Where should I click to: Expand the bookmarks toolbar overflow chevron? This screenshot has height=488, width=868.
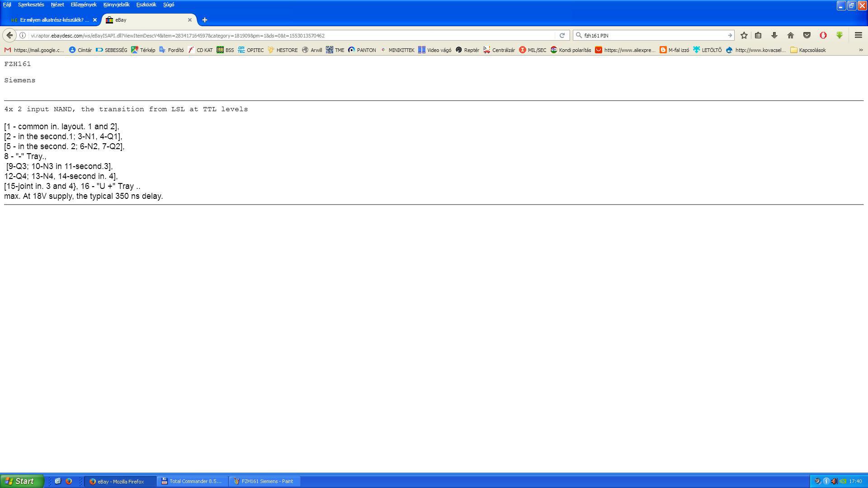(x=860, y=50)
